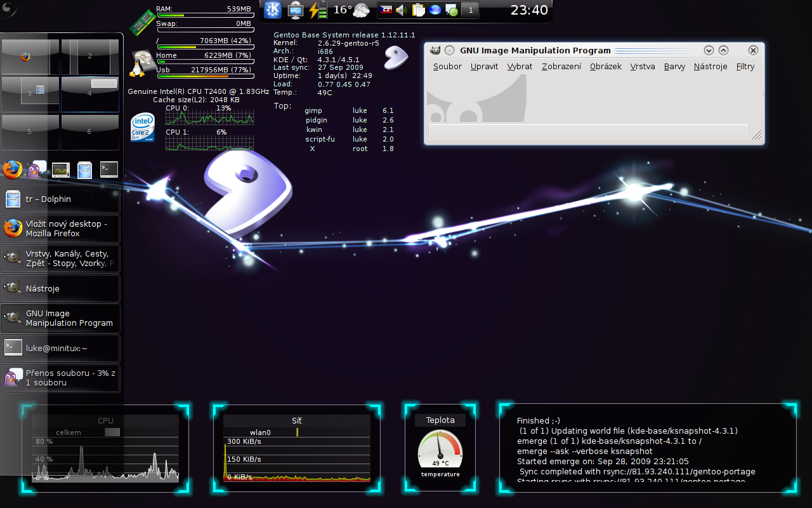Launch Pidgin from the quick launcher
Screen dimensions: 812x508
(36, 170)
